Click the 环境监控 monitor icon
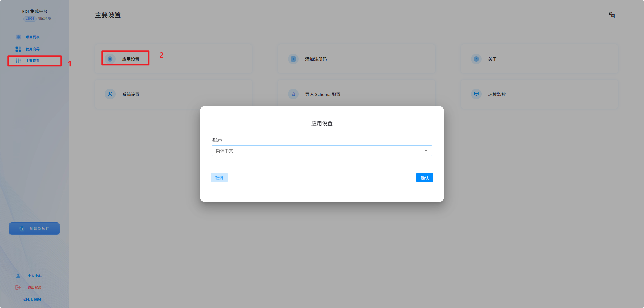The width and height of the screenshot is (644, 308). [476, 94]
